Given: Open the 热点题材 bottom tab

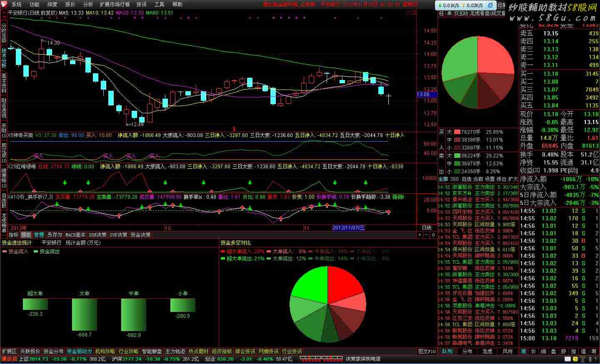Looking at the screenshot, I should click(x=198, y=352).
